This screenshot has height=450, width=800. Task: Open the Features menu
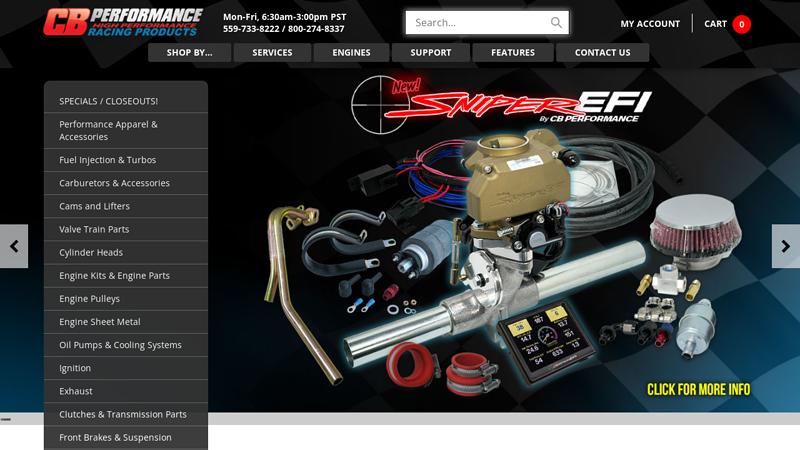coord(513,53)
